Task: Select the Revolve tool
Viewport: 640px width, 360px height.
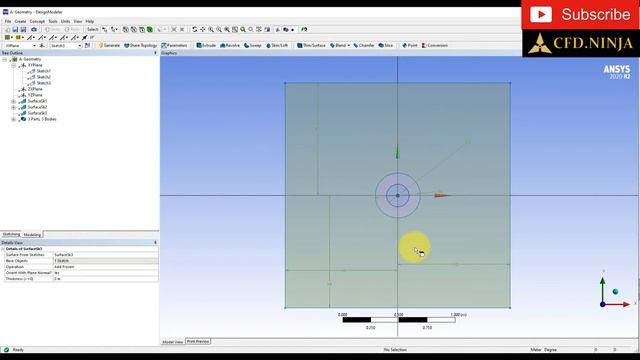Action: coord(230,45)
